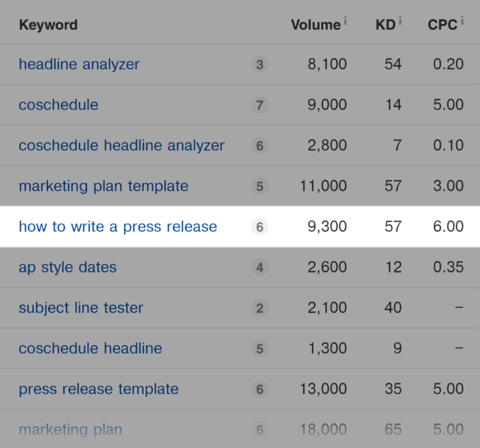Select volume value 2,600
Image resolution: width=480 pixels, height=448 pixels.
coord(327,267)
